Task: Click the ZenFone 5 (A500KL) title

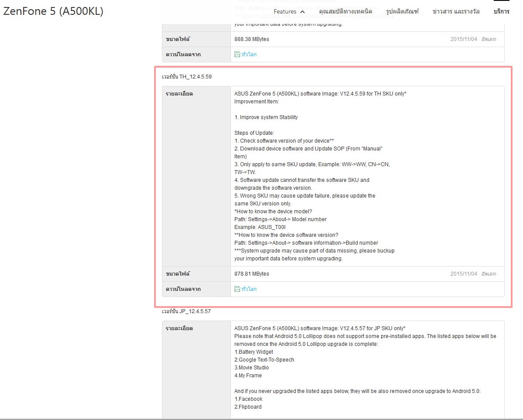Action: [x=53, y=11]
